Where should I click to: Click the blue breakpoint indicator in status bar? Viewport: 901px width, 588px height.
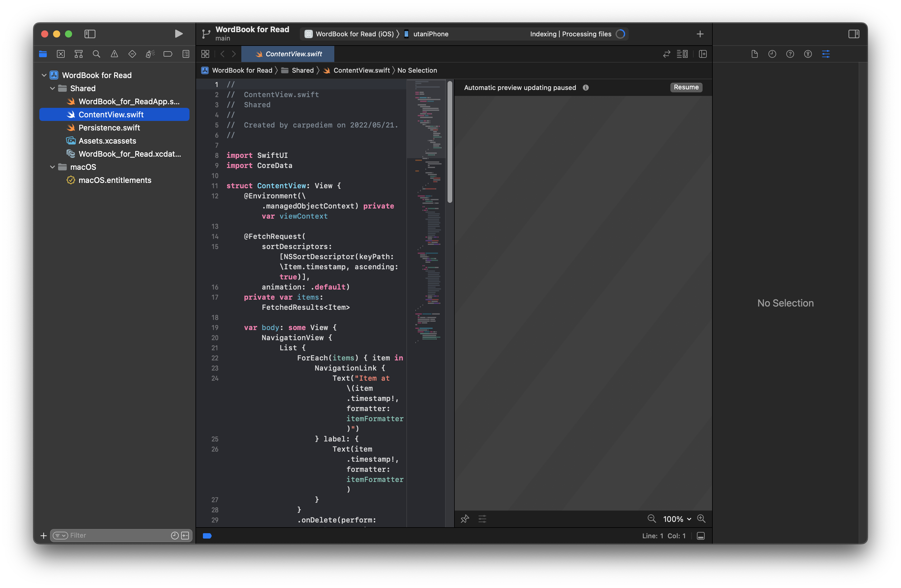(207, 536)
